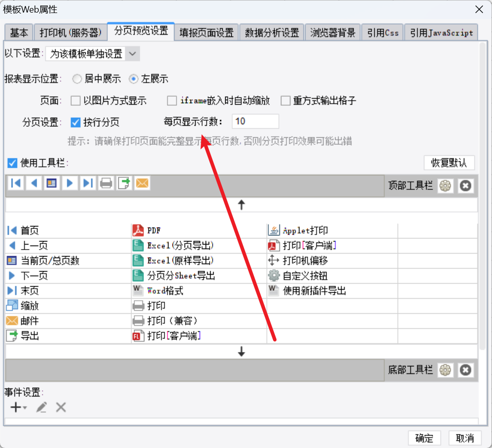Switch to the 填报页面设置 tab
The height and width of the screenshot is (448, 492).
(207, 33)
